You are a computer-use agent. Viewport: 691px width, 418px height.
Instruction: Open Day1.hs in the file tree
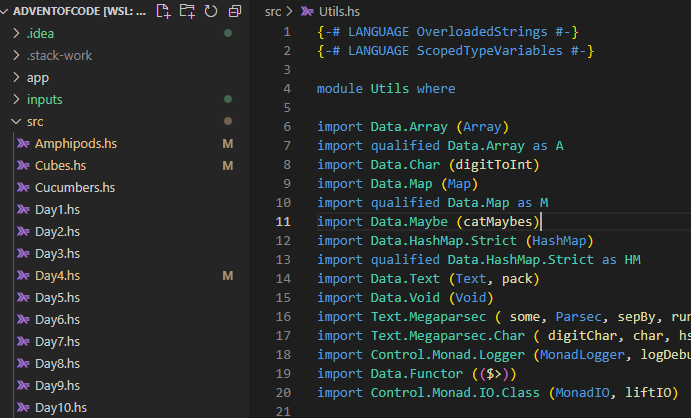tap(57, 210)
